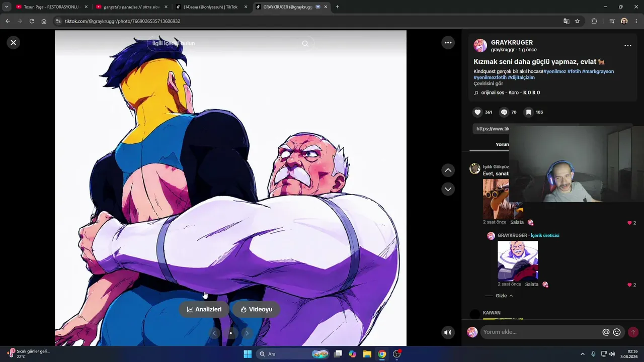The height and width of the screenshot is (362, 644).
Task: Like Işıklı Gökyüzü's comment with its heart
Action: click(629, 223)
